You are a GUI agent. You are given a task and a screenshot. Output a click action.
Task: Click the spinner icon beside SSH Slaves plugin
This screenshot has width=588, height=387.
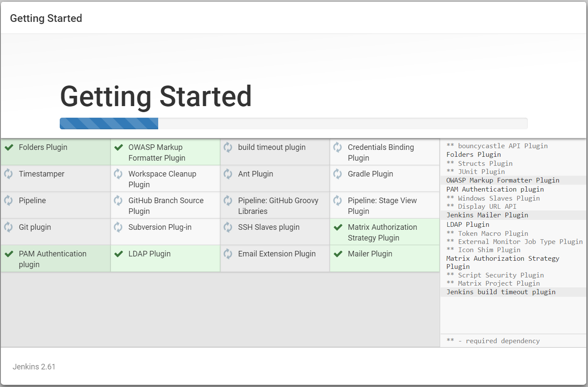228,227
